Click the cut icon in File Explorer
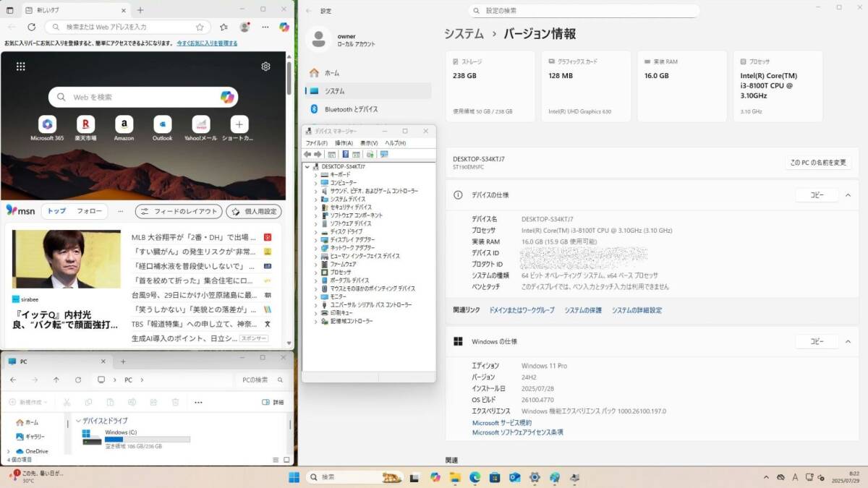Viewport: 868px width, 488px height. [67, 402]
